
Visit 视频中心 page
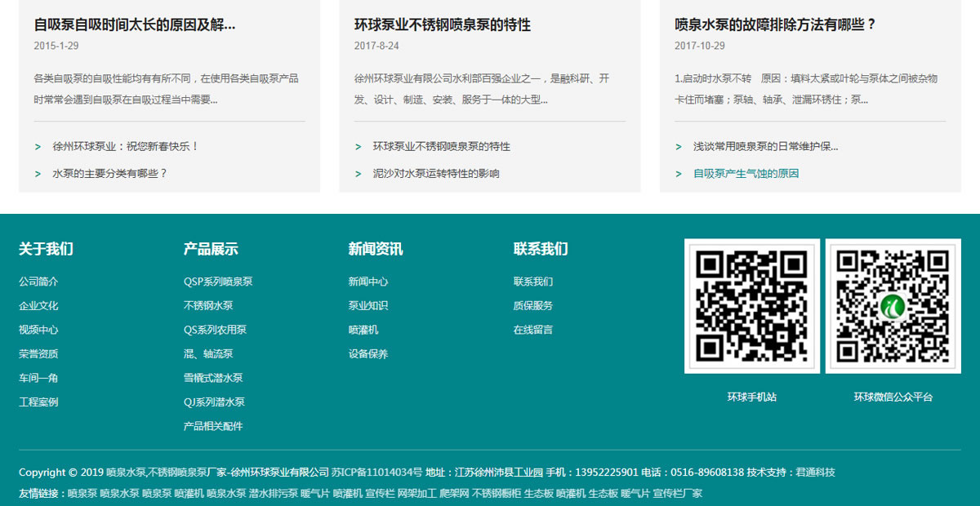click(38, 330)
